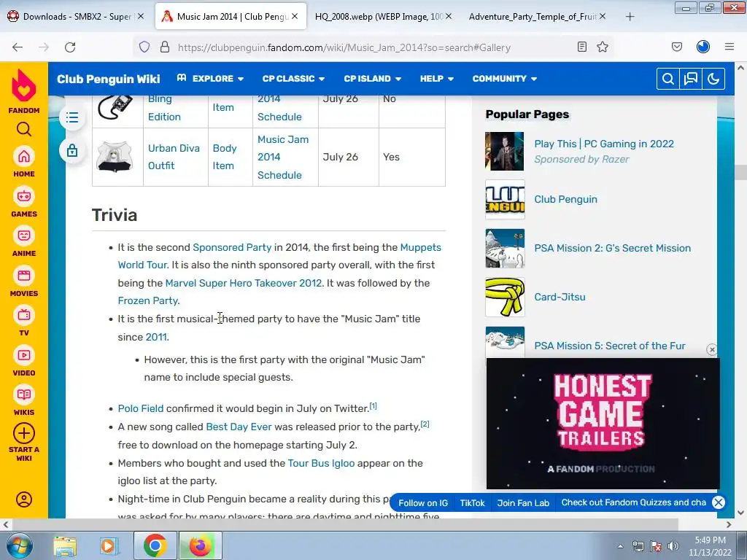The width and height of the screenshot is (747, 560).
Task: Click the TikTok button
Action: (472, 503)
